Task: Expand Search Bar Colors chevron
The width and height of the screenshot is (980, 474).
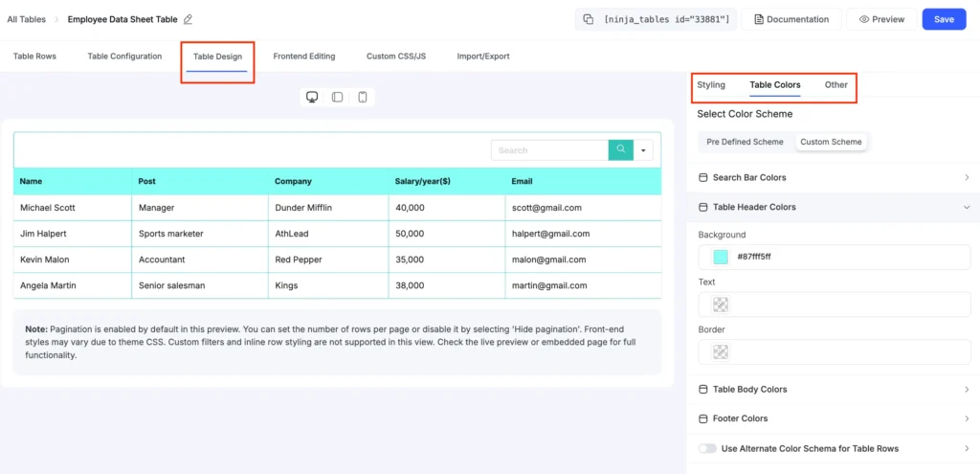Action: (967, 177)
